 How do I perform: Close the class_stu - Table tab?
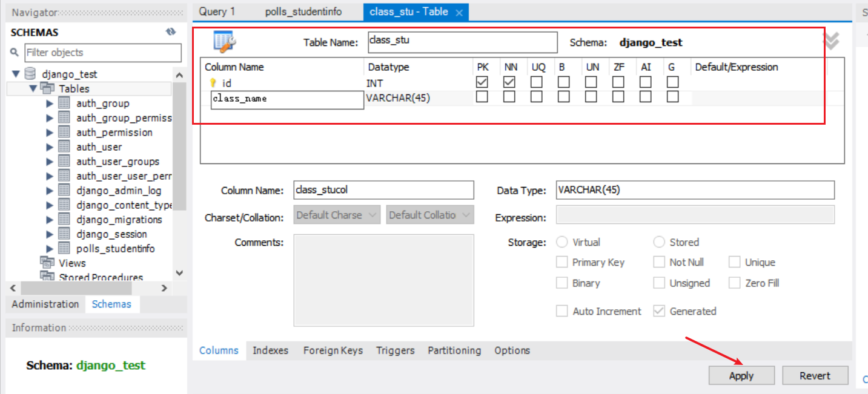[459, 12]
